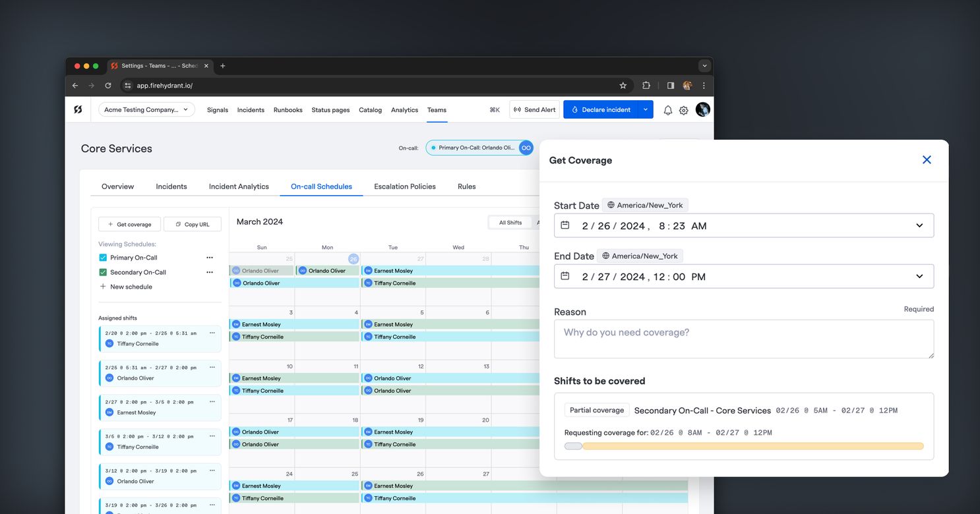Open options for 2/27 Earnest Mosley shift
Image resolution: width=980 pixels, height=514 pixels.
(212, 401)
